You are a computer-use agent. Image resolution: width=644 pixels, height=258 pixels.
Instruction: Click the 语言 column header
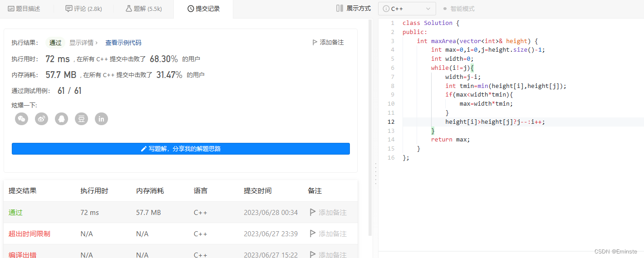coord(201,191)
